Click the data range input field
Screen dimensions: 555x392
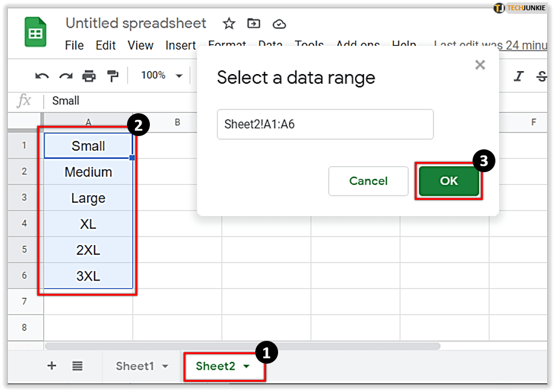click(x=325, y=125)
